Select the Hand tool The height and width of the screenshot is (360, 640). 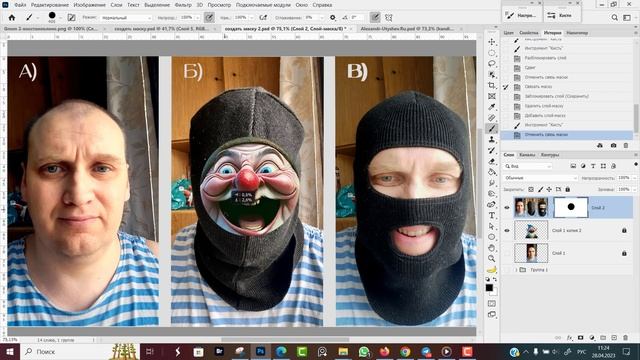492,248
